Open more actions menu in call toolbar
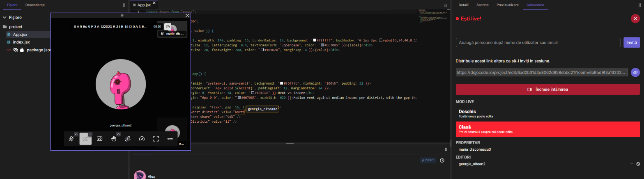Image resolution: width=644 pixels, height=179 pixels. (x=170, y=139)
